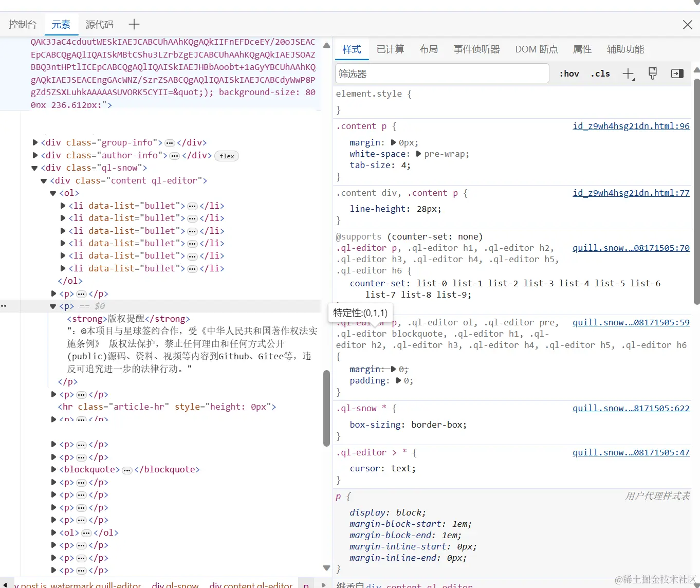Expand white-space pre-wrap shorthand

tap(419, 154)
